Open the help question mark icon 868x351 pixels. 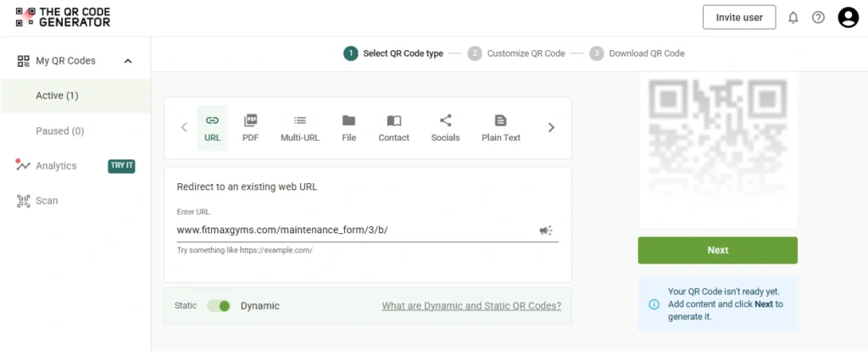(x=818, y=18)
